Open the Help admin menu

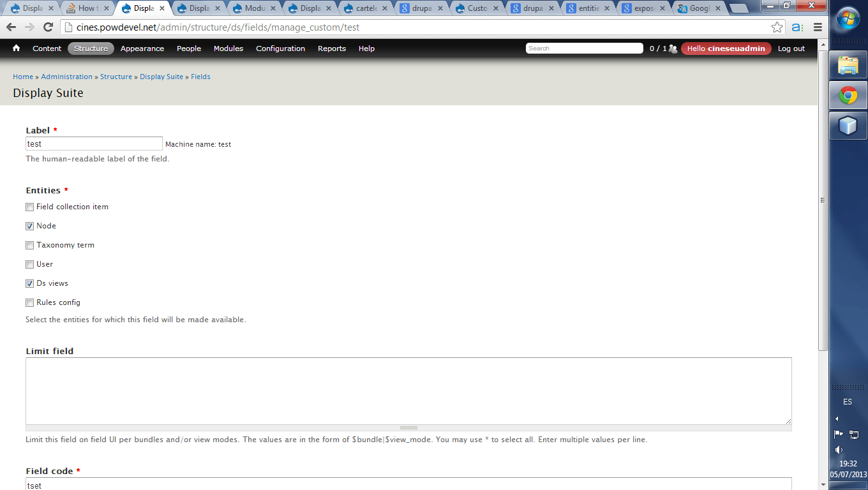point(366,48)
